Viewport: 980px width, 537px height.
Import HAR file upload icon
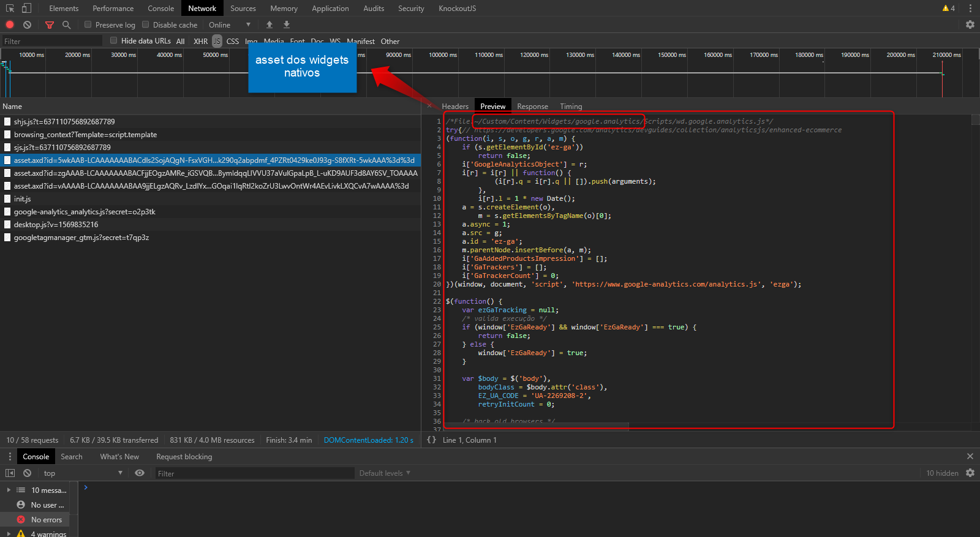click(x=269, y=25)
